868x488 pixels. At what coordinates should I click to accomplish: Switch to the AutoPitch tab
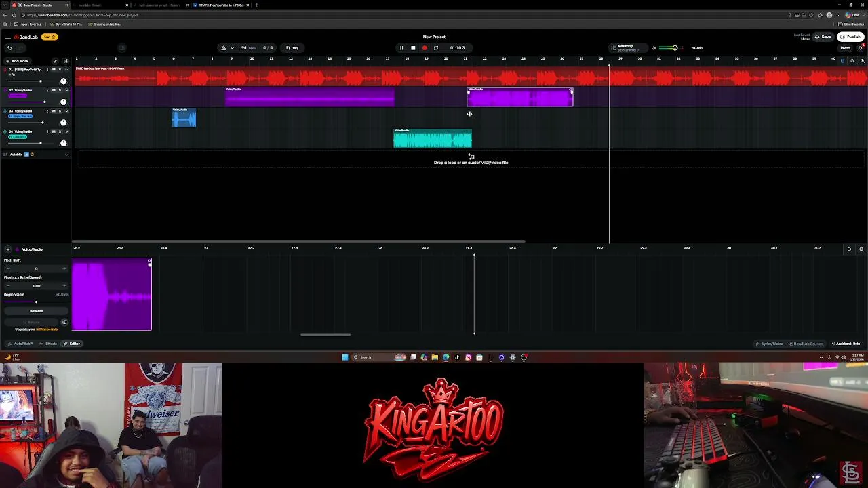click(x=21, y=344)
